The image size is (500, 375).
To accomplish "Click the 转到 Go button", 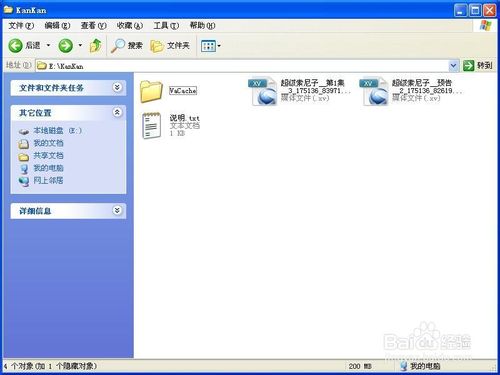I will coord(478,66).
